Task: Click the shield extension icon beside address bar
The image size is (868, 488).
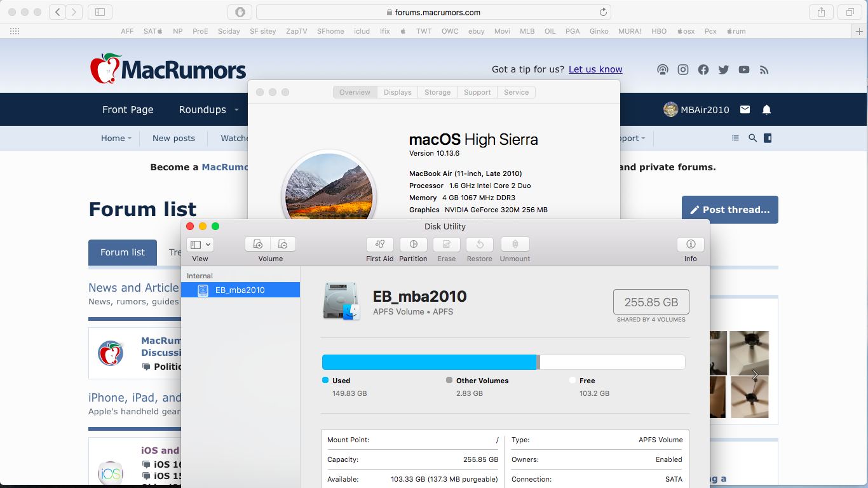Action: pos(240,12)
